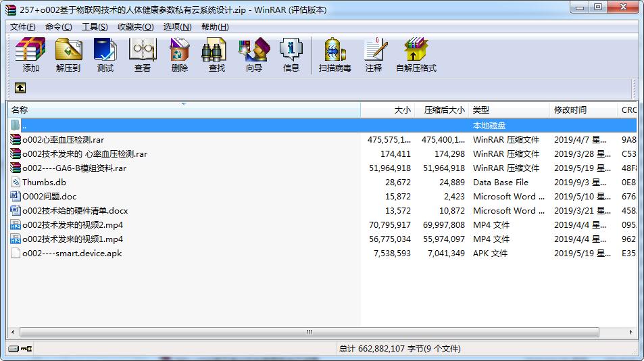The height and width of the screenshot is (361, 644).
Task: Click the 2019/9/3 modified date cell
Action: (x=580, y=183)
